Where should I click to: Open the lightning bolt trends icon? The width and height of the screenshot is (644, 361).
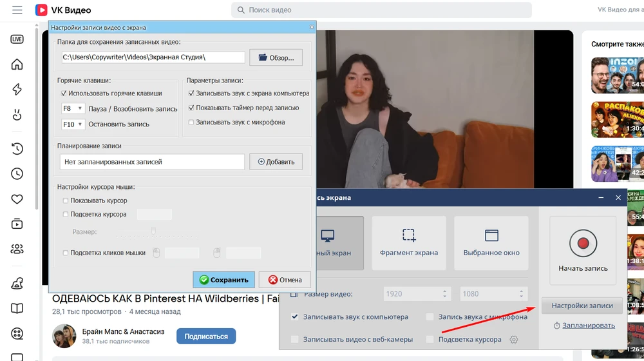click(17, 89)
